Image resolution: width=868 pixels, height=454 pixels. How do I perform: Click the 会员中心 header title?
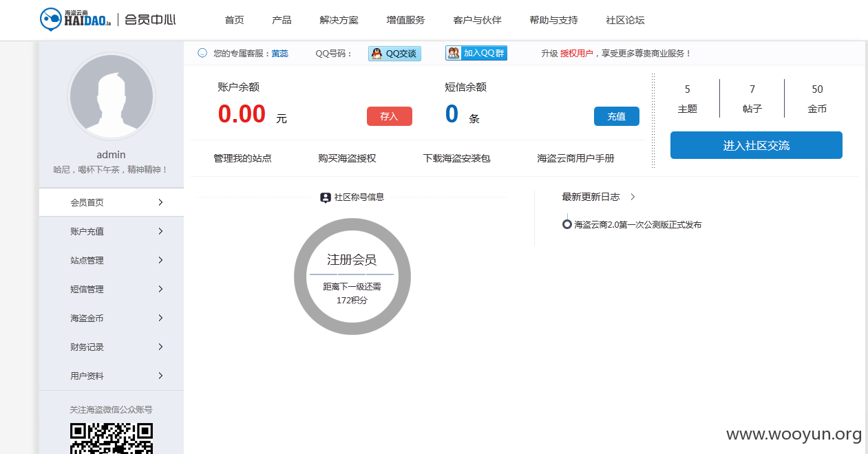click(150, 19)
